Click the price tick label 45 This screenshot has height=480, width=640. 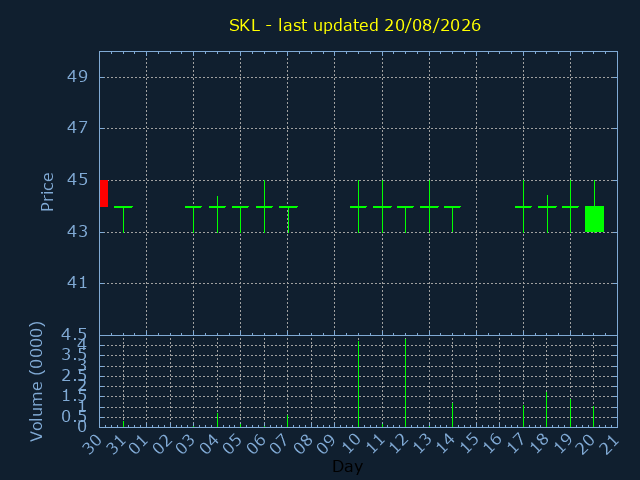coord(77,180)
